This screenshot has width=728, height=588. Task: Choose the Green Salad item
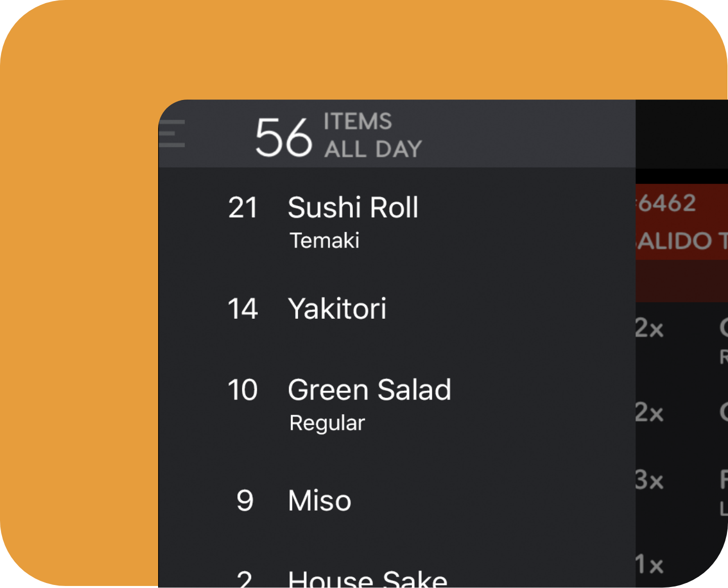[x=369, y=390]
